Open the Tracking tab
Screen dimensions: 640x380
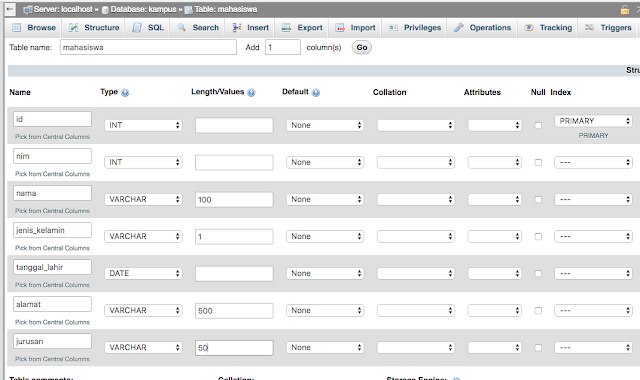[548, 28]
